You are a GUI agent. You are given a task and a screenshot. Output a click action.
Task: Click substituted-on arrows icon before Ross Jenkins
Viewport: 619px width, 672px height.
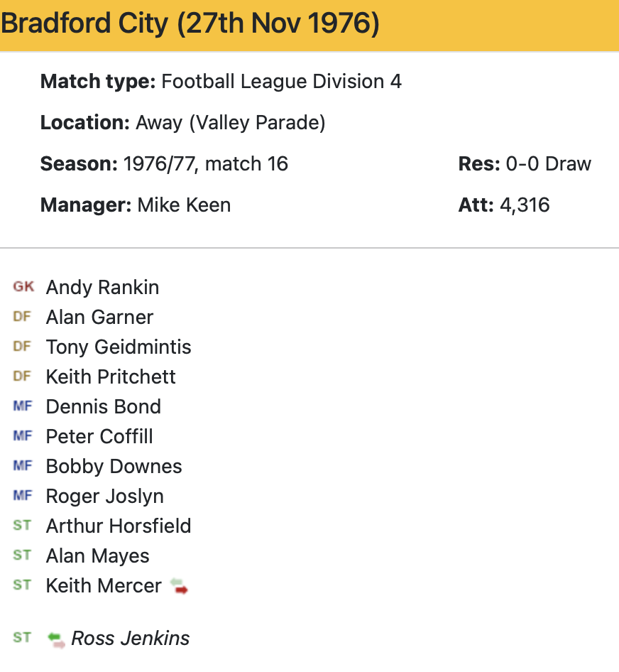tap(56, 639)
